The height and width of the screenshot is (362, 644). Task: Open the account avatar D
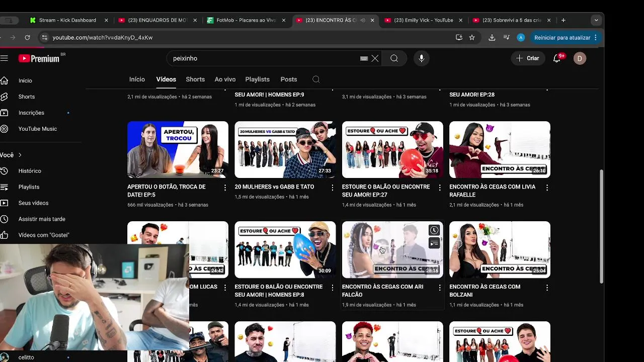580,58
